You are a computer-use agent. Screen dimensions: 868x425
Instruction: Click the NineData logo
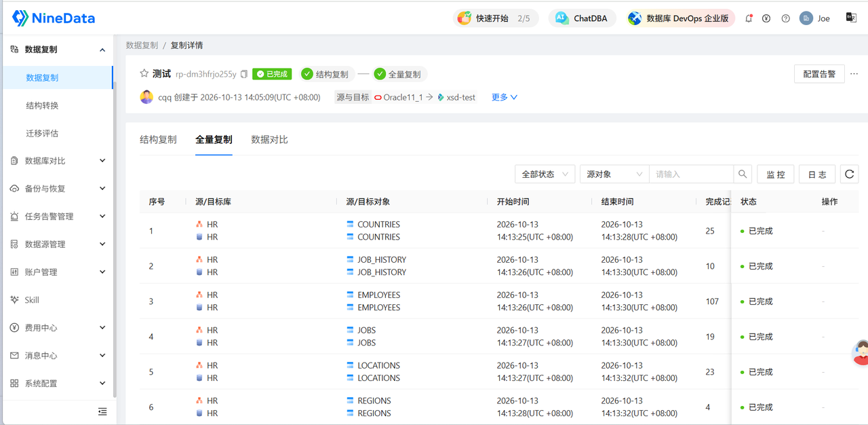click(54, 18)
